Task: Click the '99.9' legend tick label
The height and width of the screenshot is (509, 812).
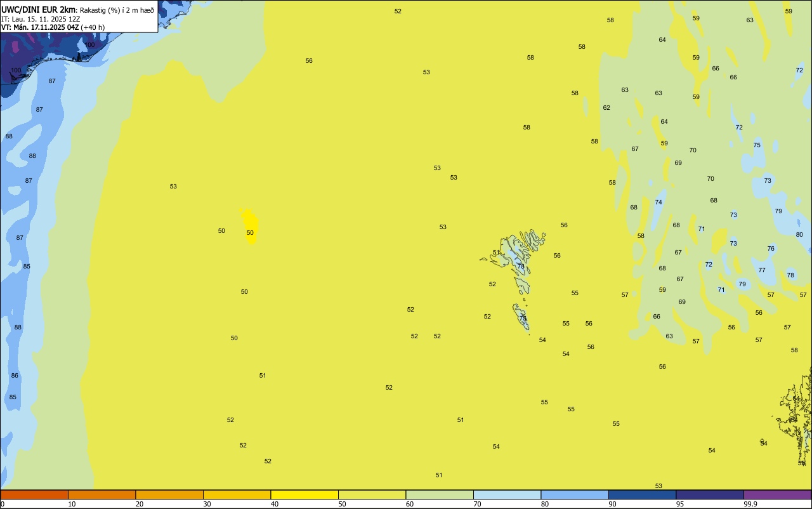Action: coord(750,504)
